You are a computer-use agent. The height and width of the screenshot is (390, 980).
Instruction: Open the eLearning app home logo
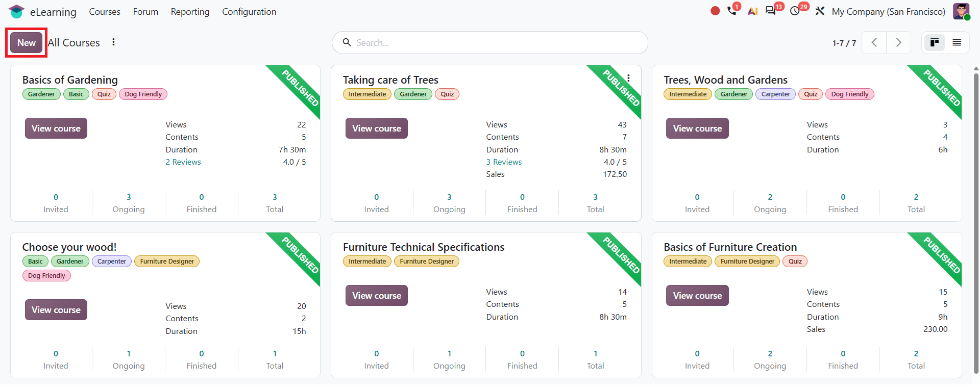[x=16, y=11]
